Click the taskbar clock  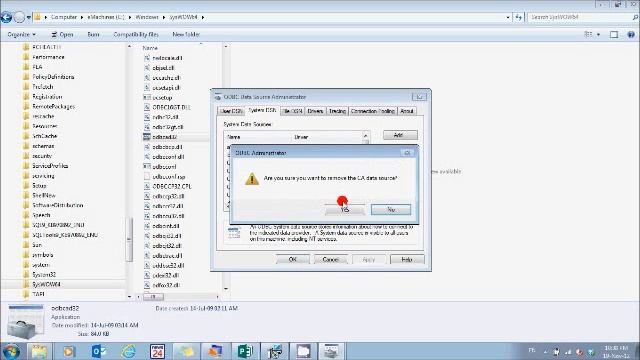[616, 352]
